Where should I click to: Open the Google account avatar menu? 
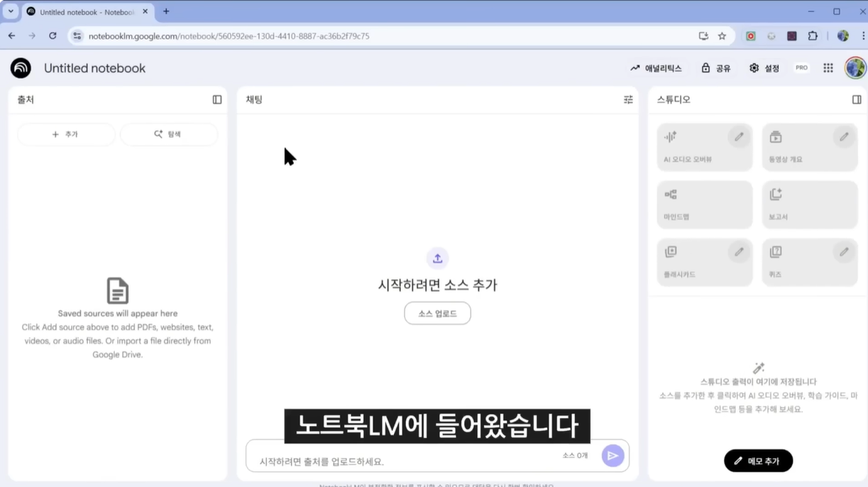(x=855, y=68)
